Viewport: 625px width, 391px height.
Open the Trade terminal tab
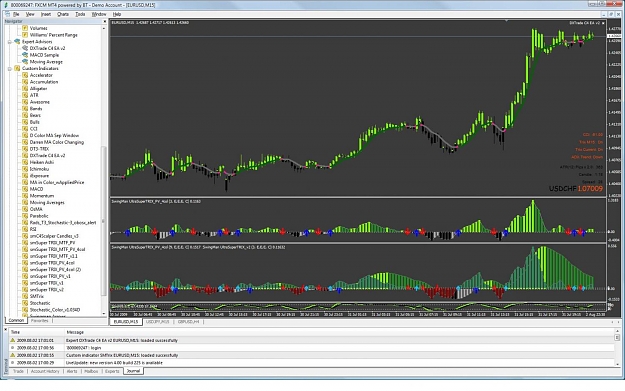point(18,371)
